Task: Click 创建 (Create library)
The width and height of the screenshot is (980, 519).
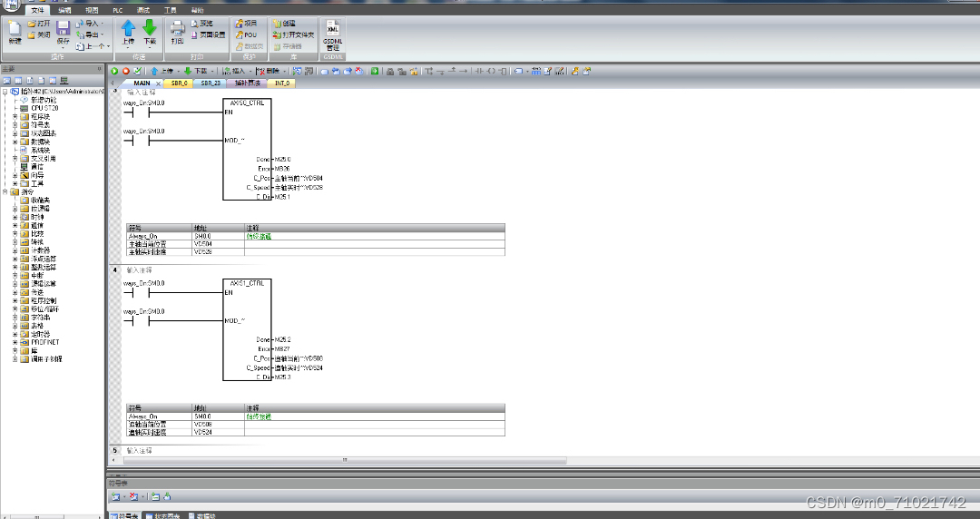Action: 284,23
